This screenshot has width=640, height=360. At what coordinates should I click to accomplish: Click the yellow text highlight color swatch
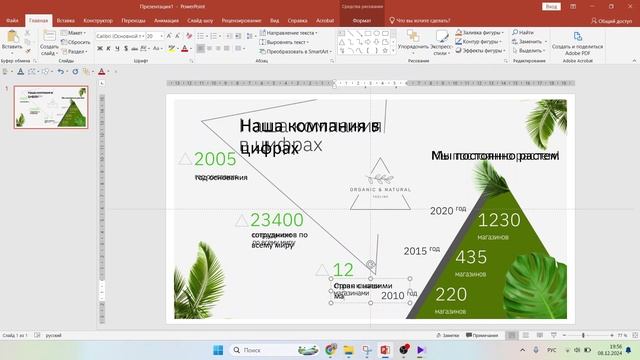pyautogui.click(x=171, y=49)
